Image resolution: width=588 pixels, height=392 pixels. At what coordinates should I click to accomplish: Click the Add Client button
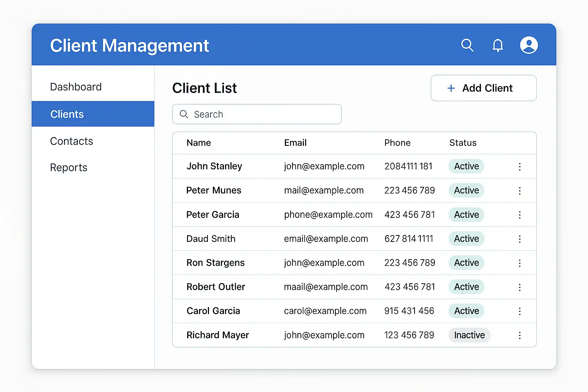coord(483,88)
